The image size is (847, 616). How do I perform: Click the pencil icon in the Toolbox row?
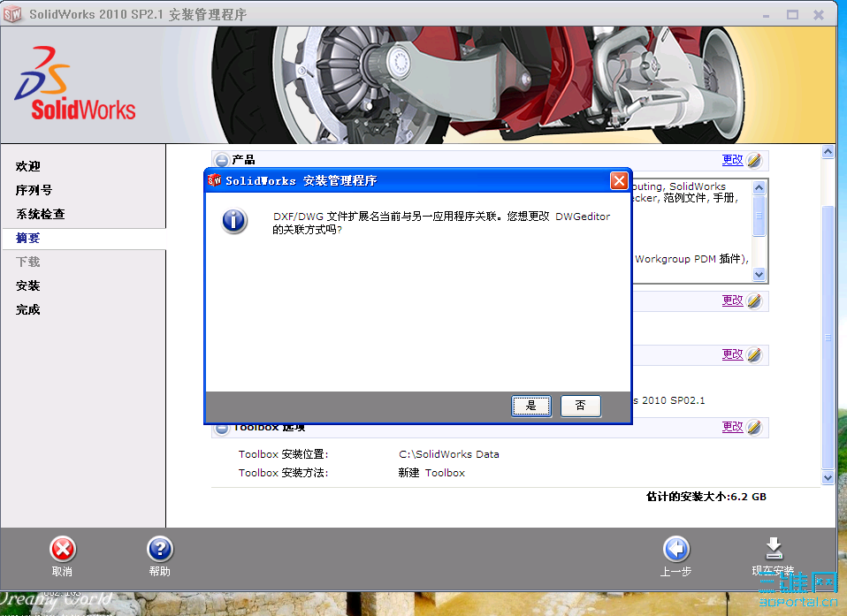(754, 427)
